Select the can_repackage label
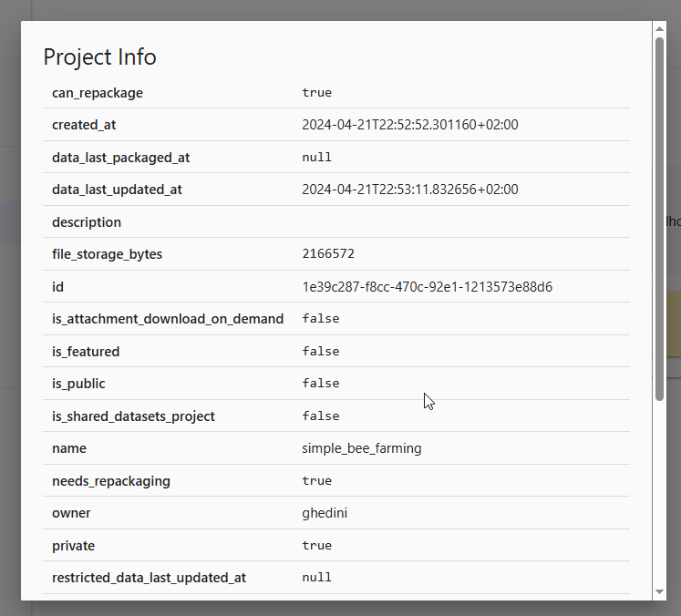681x616 pixels. pyautogui.click(x=98, y=93)
